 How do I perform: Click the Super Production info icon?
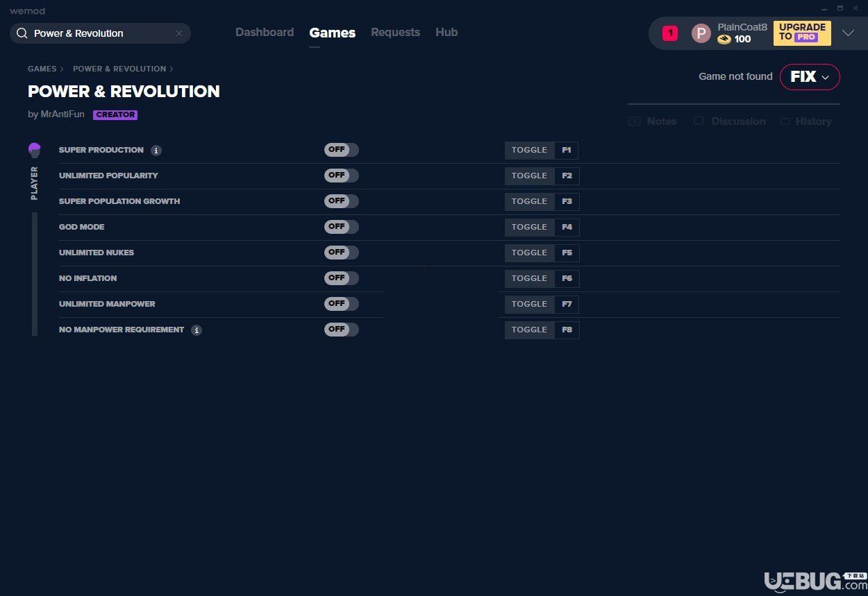coord(156,151)
